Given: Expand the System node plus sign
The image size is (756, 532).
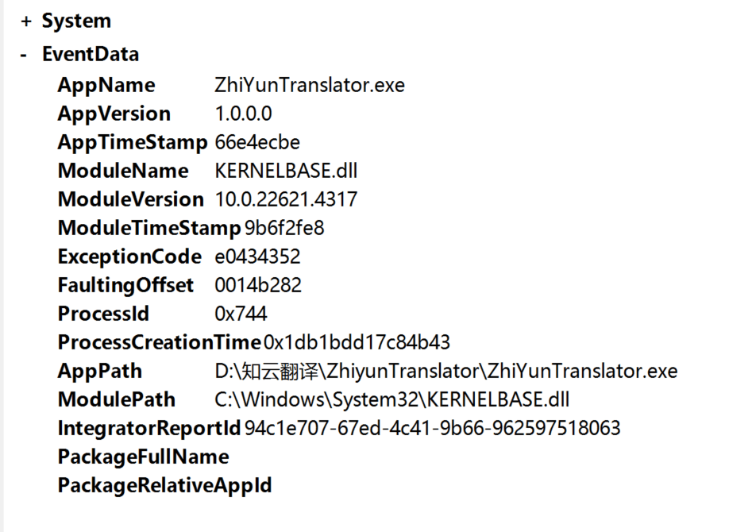Looking at the screenshot, I should [26, 21].
